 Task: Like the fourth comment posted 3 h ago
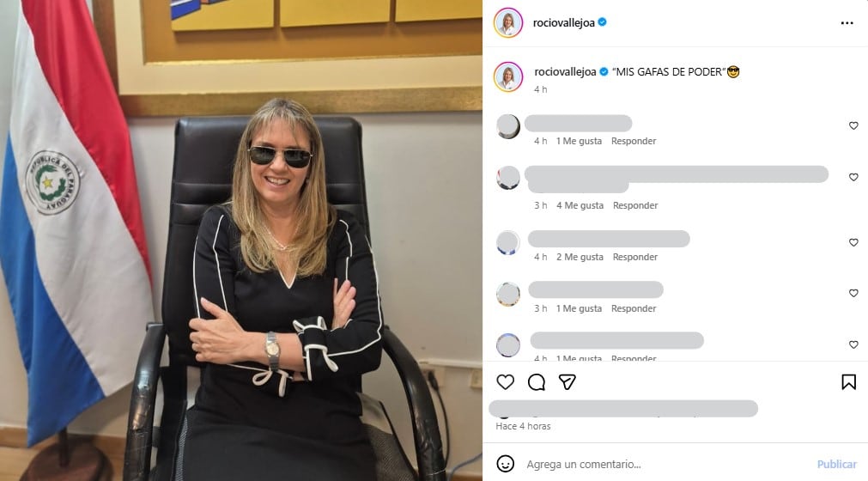coord(853,293)
